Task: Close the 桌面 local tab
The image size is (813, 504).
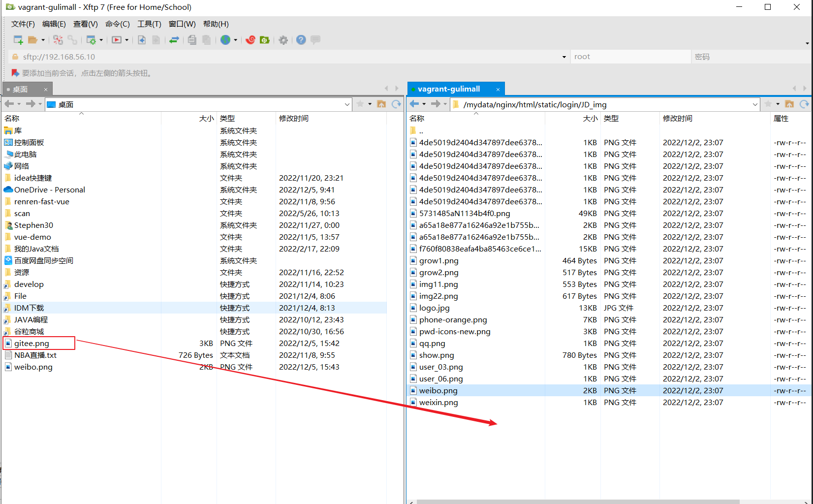Action: (46, 90)
